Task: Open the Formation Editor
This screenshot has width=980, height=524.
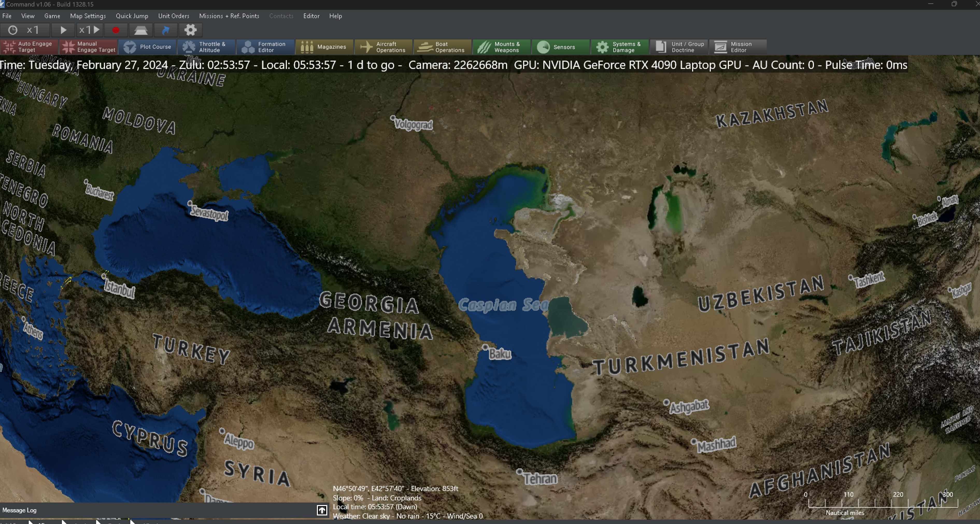Action: click(x=266, y=47)
